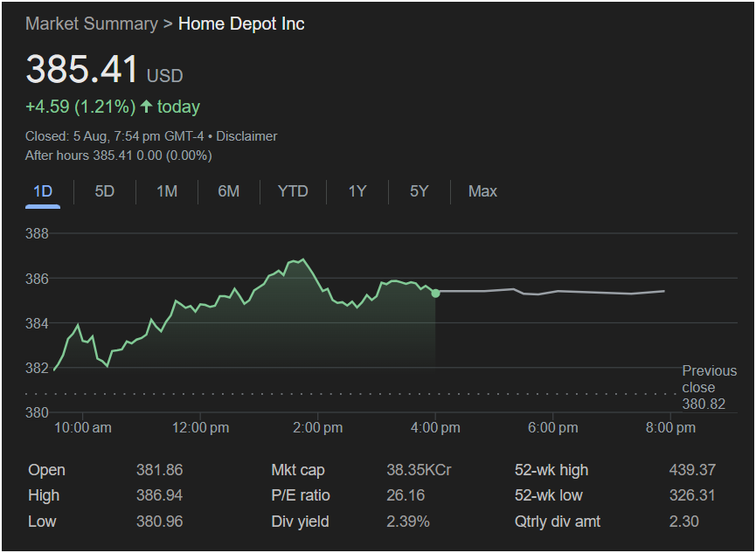Switch to the 5Y tab

coord(419,191)
